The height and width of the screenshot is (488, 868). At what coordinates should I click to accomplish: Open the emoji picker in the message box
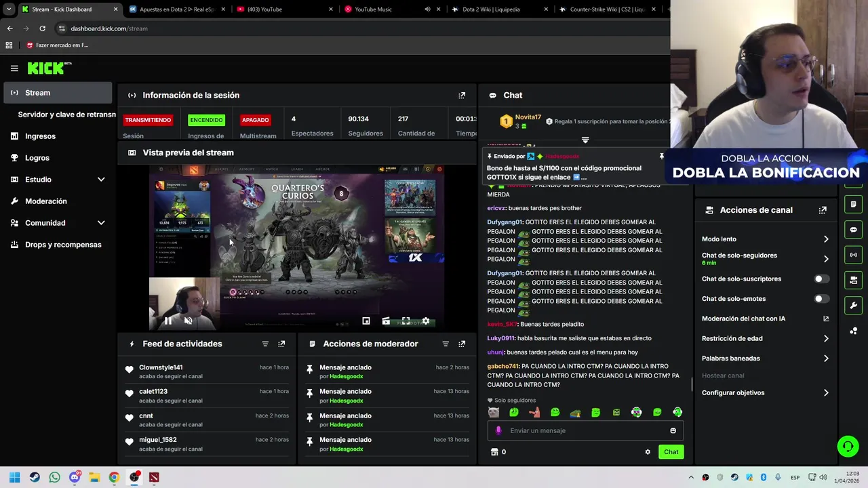pyautogui.click(x=673, y=430)
